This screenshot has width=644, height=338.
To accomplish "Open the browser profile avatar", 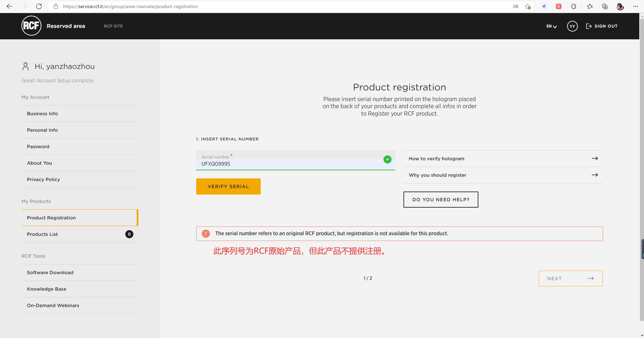I will (620, 6).
